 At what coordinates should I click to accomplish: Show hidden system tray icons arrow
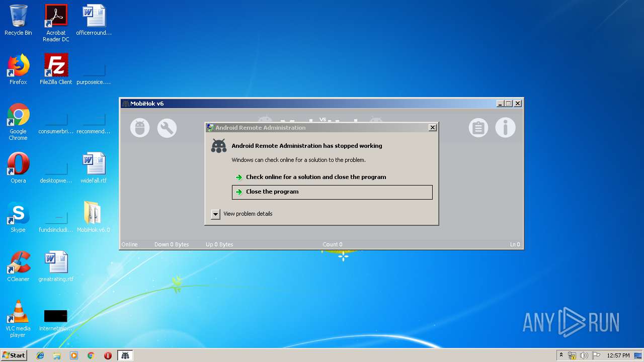(x=561, y=355)
